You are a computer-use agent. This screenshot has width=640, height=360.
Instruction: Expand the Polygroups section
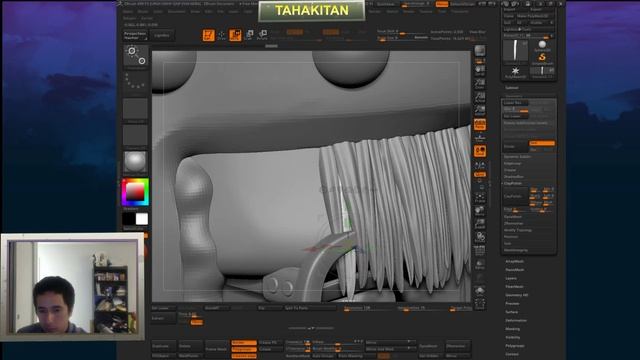click(515, 346)
